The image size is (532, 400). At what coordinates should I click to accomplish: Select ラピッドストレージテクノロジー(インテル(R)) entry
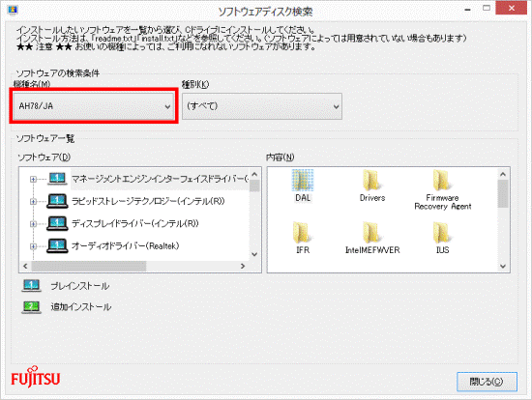[148, 201]
